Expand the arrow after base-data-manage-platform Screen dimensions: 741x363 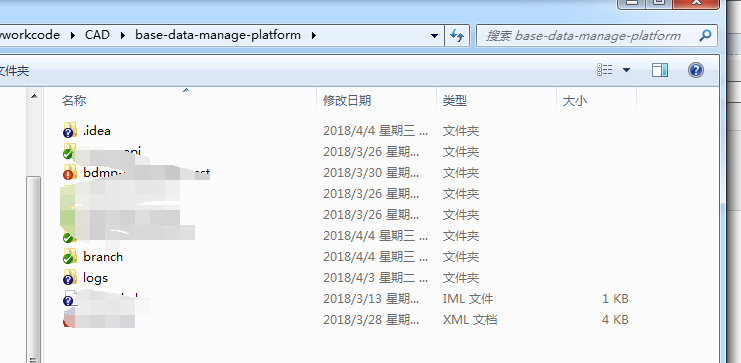[313, 35]
